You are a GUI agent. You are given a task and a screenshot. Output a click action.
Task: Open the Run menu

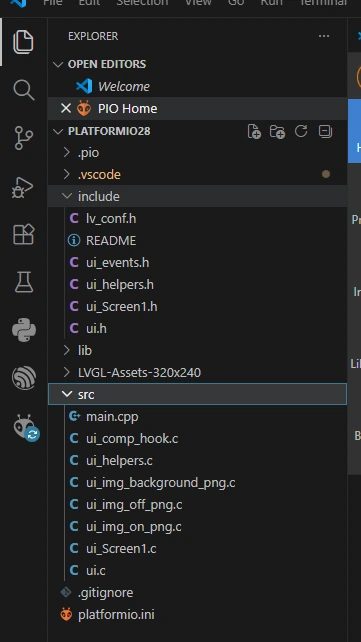(x=271, y=2)
